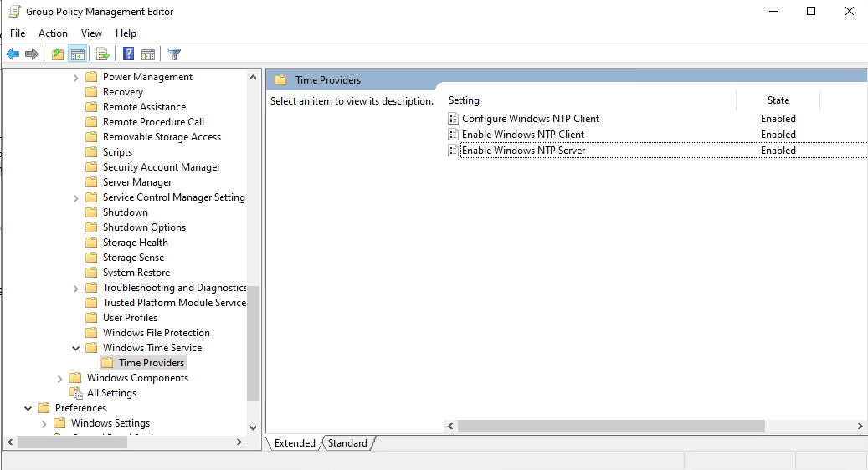Click the Up one level folder icon
The image size is (868, 470).
tap(58, 54)
